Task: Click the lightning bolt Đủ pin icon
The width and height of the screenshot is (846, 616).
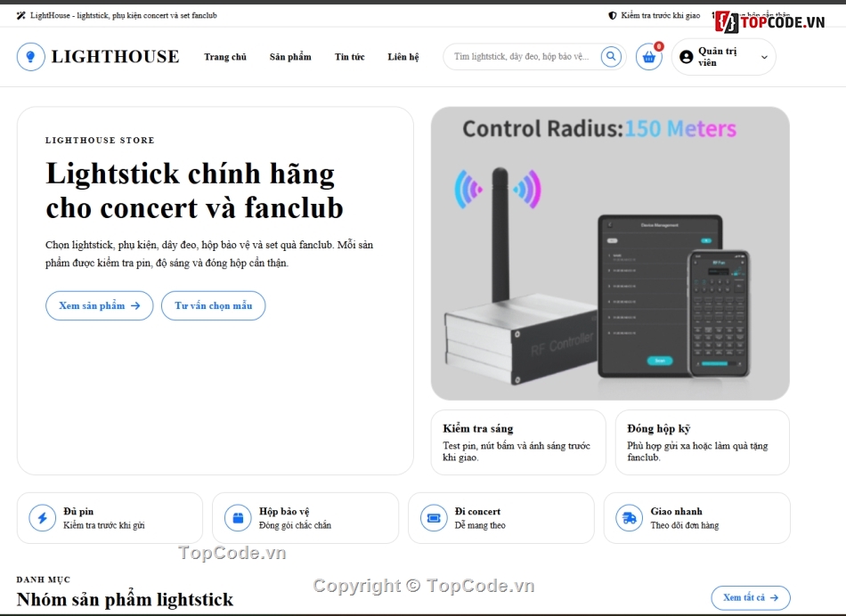Action: click(x=42, y=518)
